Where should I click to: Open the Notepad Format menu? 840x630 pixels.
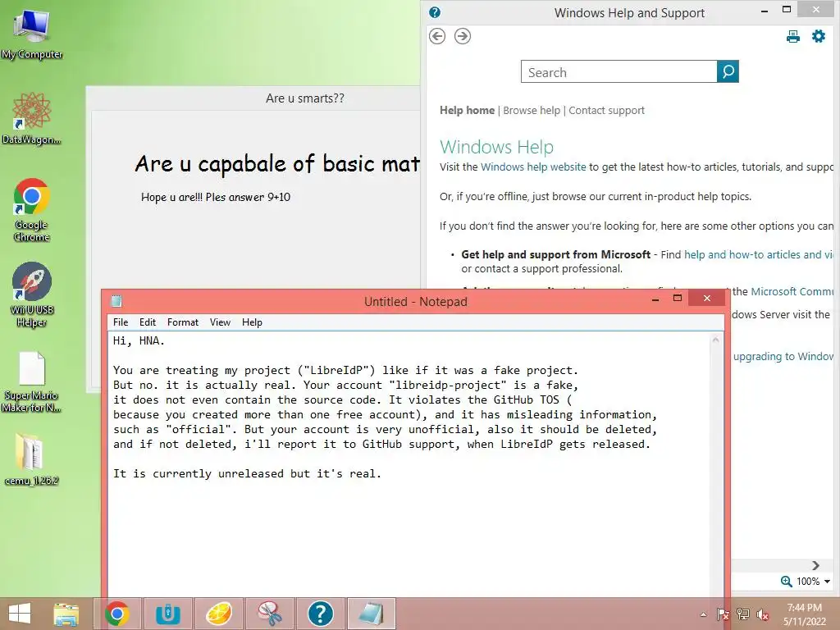[x=183, y=322]
